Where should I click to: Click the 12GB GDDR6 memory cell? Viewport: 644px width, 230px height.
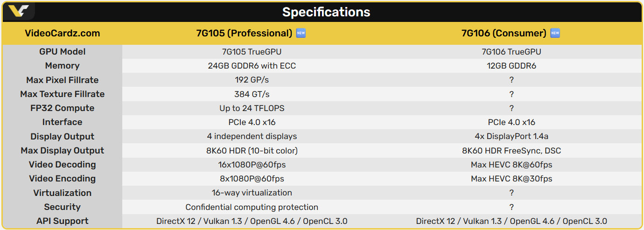pyautogui.click(x=511, y=66)
